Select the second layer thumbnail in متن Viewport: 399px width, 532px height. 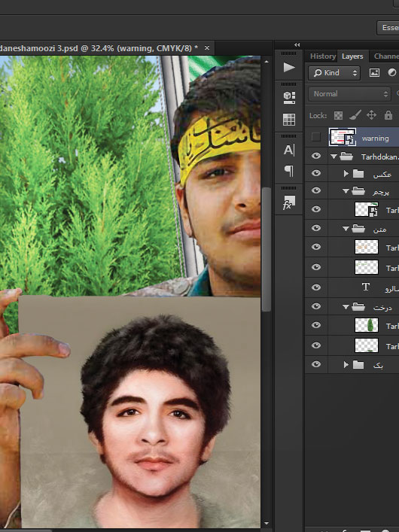[x=367, y=267]
